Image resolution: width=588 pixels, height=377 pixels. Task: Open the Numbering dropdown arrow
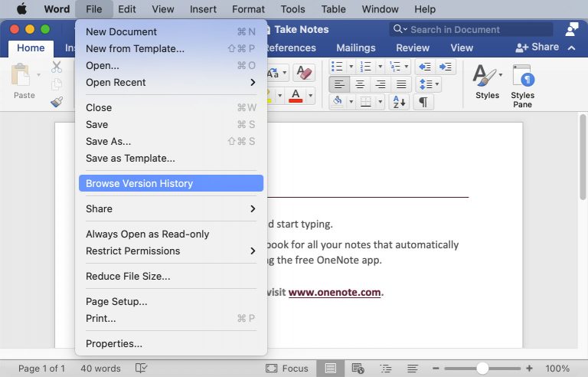pyautogui.click(x=380, y=67)
